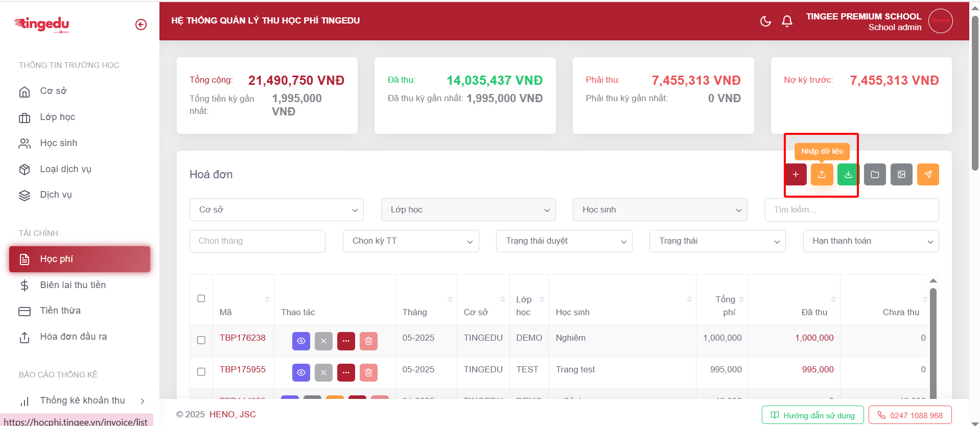
Task: Click Hướng dẫn sử dụng button
Action: click(812, 415)
